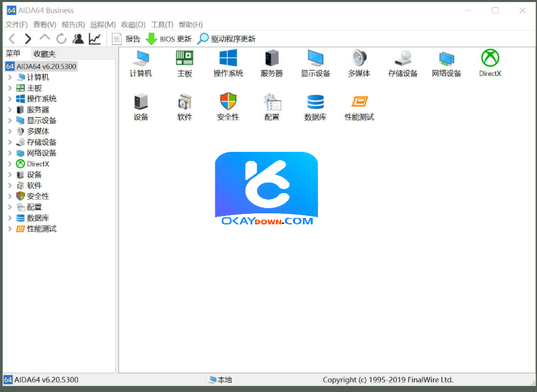Click the 驱动程序更新 toolbar button
The width and height of the screenshot is (537, 392).
click(x=226, y=39)
